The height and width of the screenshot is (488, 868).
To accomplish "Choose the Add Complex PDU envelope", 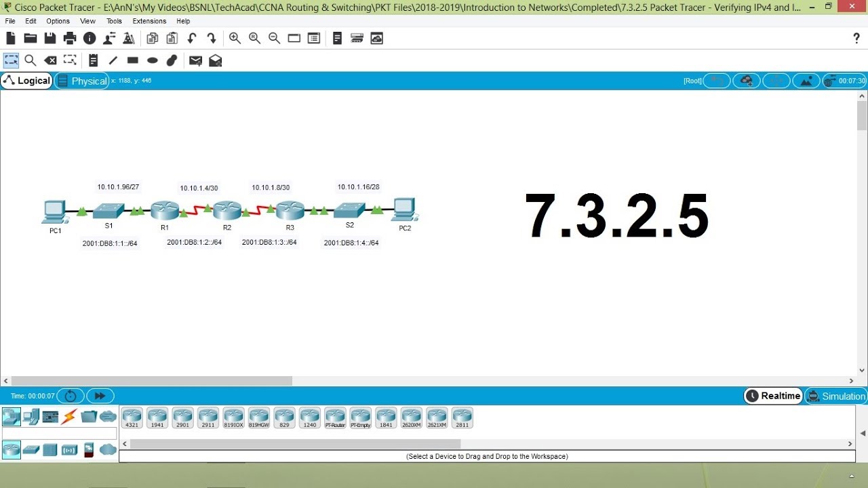I will pyautogui.click(x=215, y=60).
